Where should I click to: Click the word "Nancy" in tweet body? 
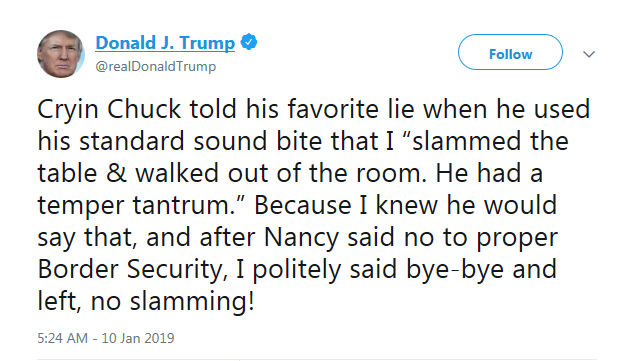(x=302, y=238)
